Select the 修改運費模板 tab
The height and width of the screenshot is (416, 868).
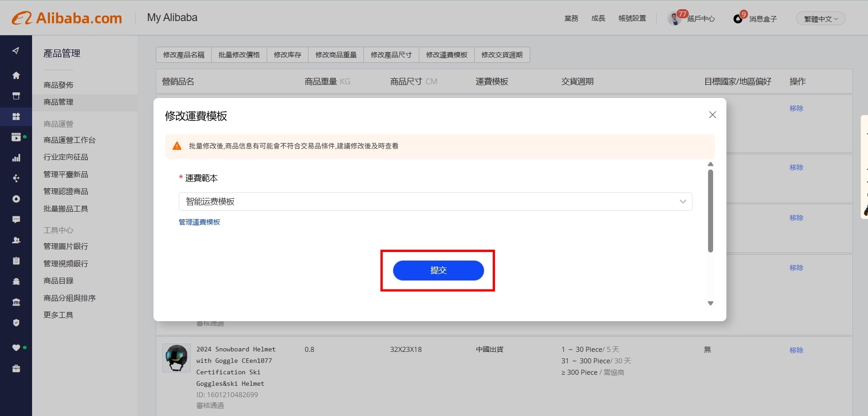tap(447, 55)
